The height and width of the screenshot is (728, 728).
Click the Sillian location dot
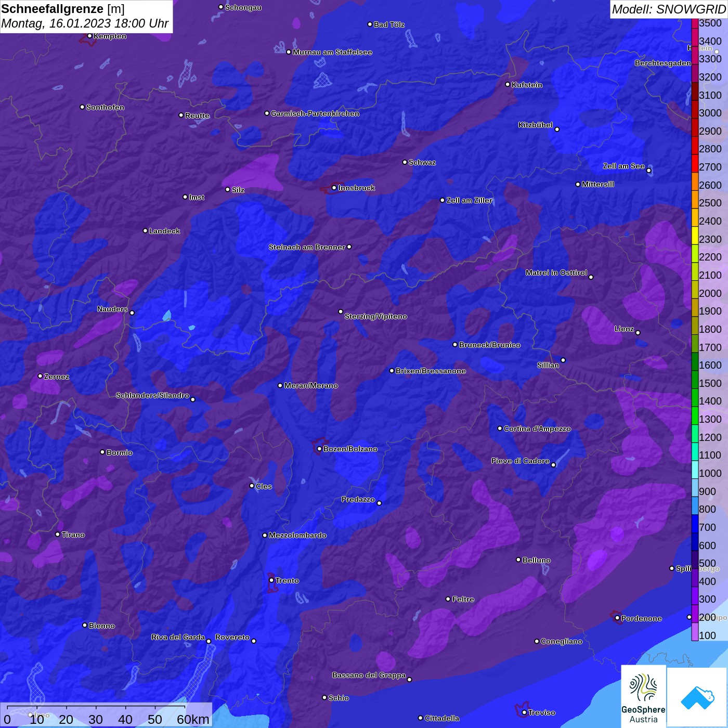point(563,360)
